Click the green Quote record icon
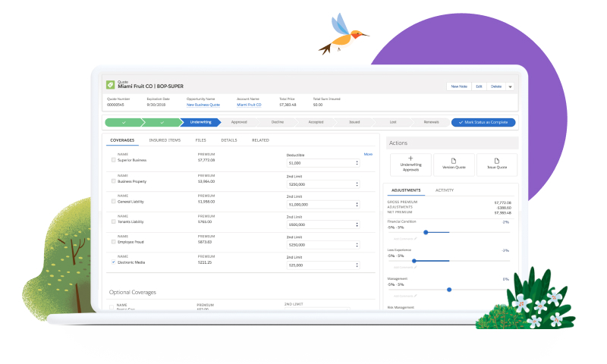 [x=110, y=85]
